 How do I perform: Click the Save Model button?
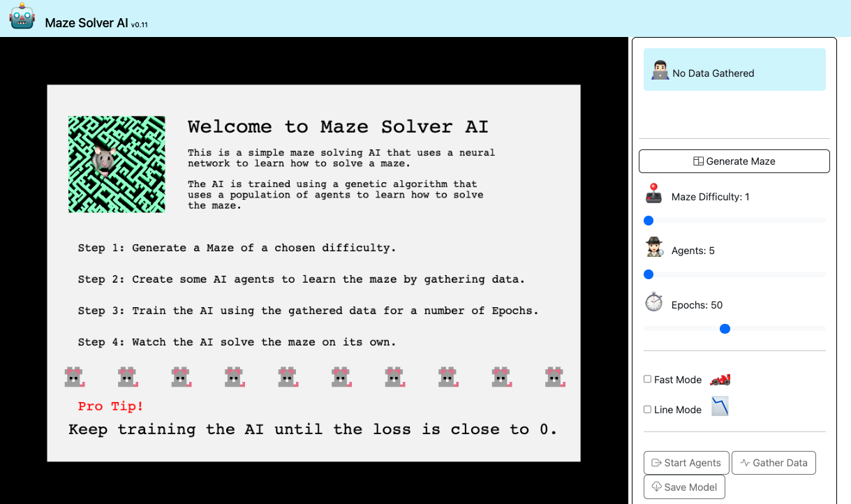(x=684, y=487)
